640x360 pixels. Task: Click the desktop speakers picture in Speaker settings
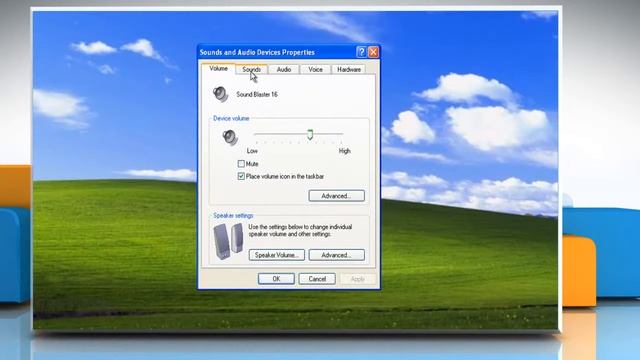(x=228, y=241)
